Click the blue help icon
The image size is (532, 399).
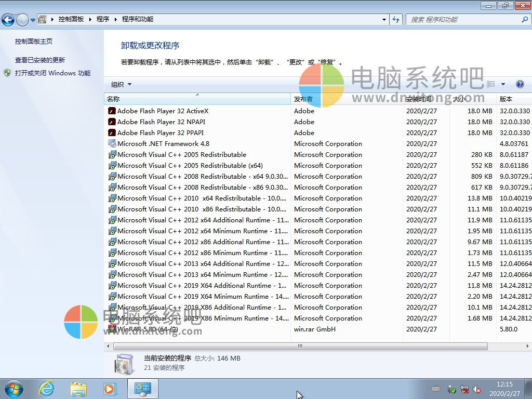[520, 84]
